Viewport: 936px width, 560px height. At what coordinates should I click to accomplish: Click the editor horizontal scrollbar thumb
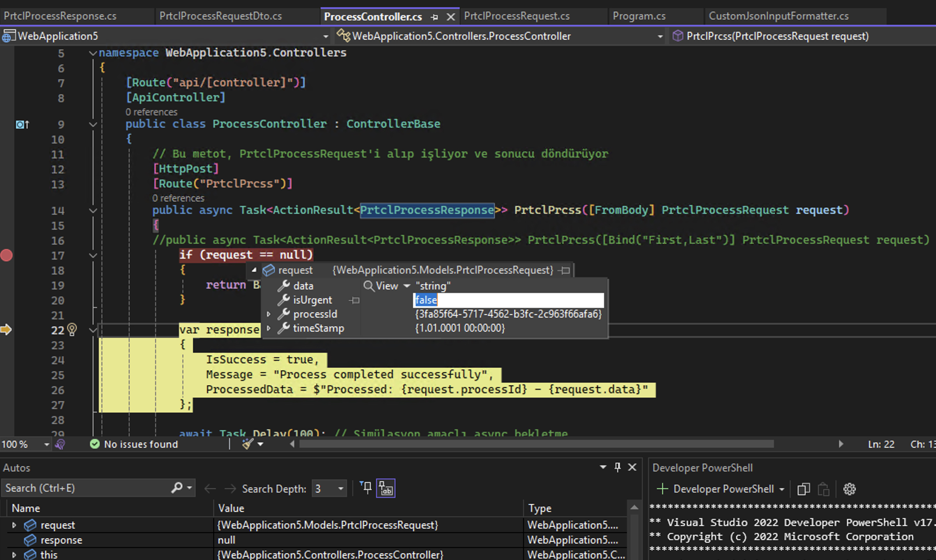(536, 444)
